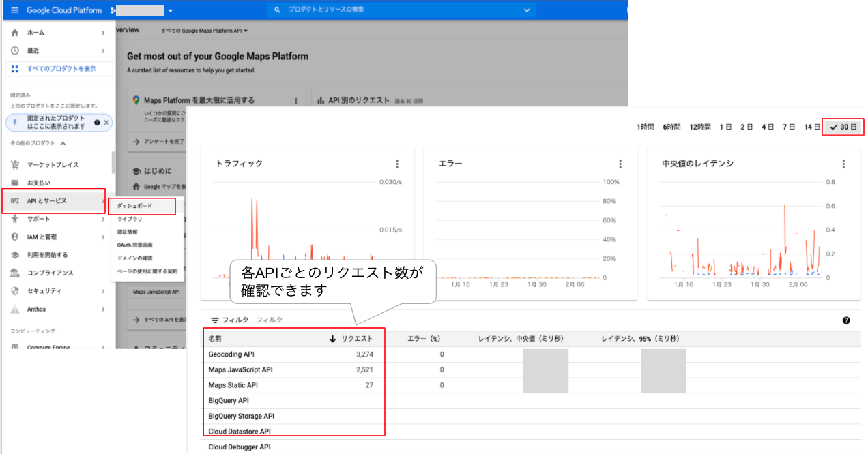Click the サポート person icon
868x454 pixels.
pos(15,219)
